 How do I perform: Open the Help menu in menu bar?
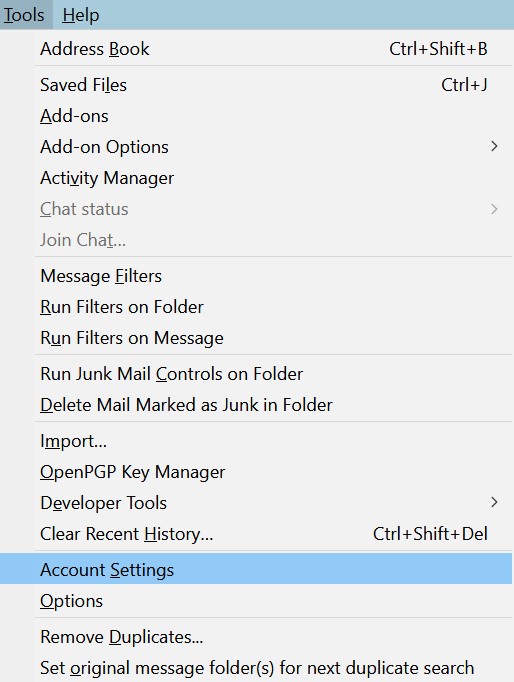[x=80, y=15]
